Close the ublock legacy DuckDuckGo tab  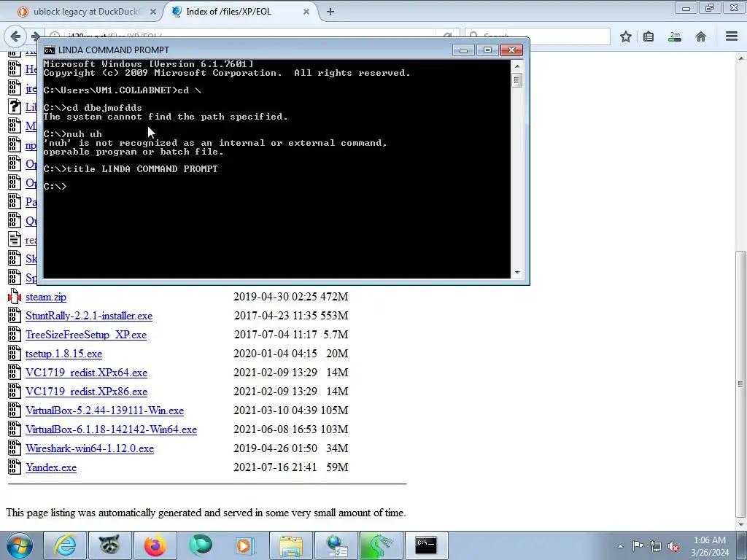[153, 12]
